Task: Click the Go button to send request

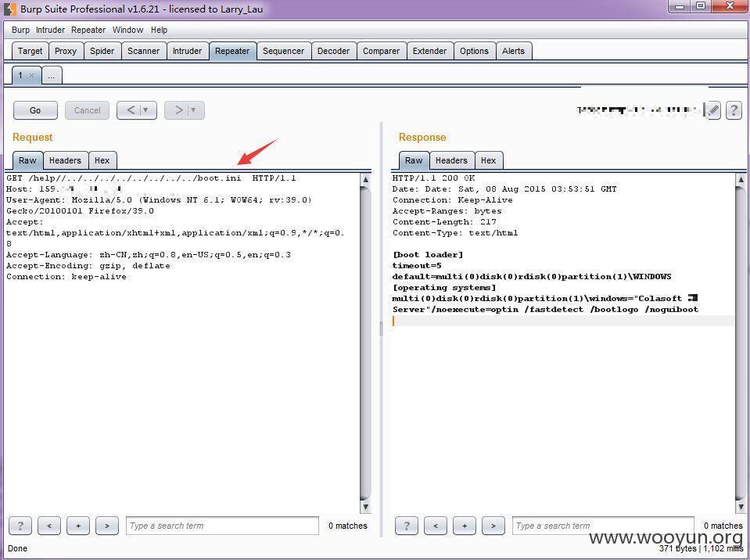Action: [35, 110]
